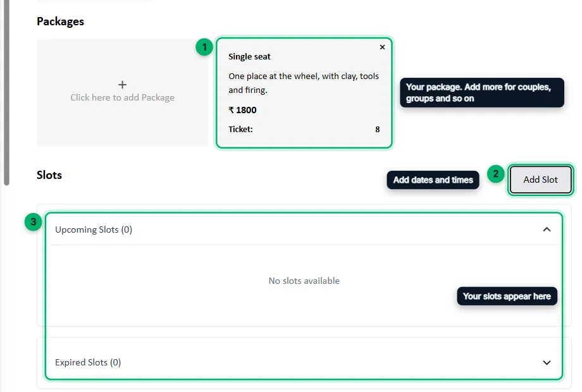Click the vertical scrollbar thumb on the left edge
Image resolution: width=582 pixels, height=392 pixels.
tap(6, 93)
